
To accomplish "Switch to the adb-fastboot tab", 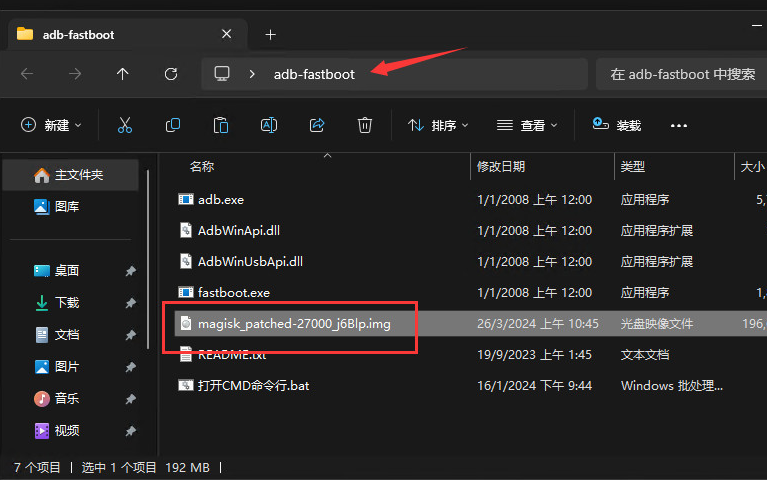I will (x=110, y=34).
